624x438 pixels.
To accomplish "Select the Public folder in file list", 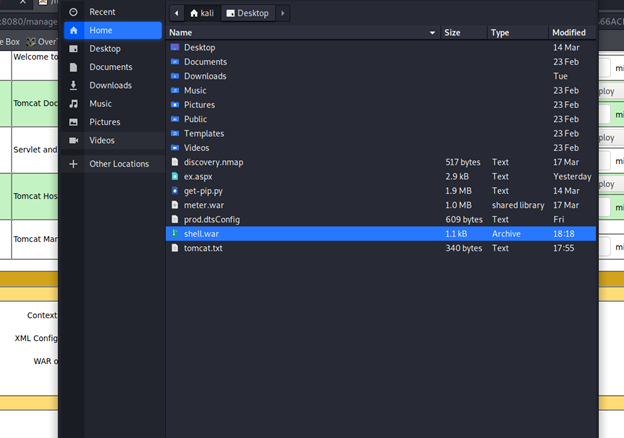I will tap(381, 119).
